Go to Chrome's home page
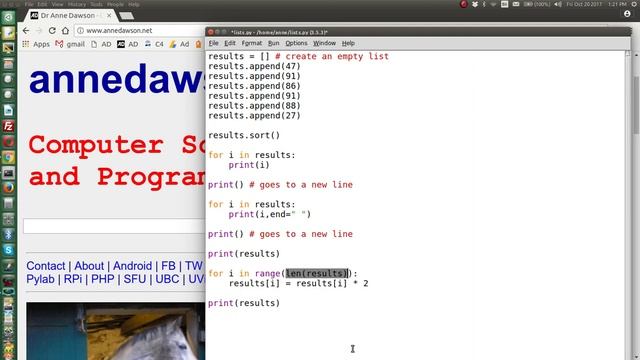640x360 pixels. click(x=65, y=31)
